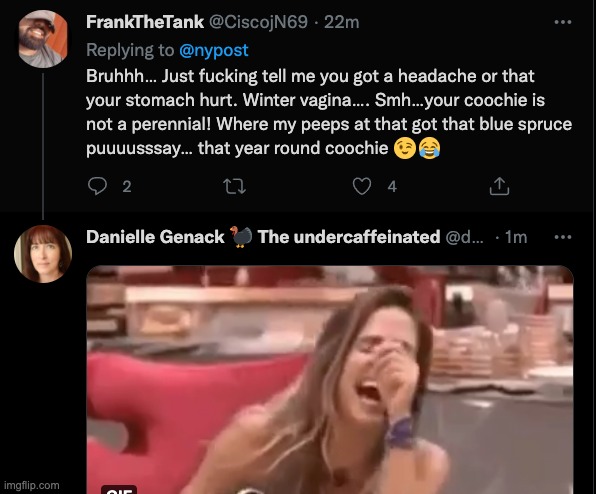
Task: Like FrankTheTank's tweet with the heart icon
Action: tap(362, 186)
